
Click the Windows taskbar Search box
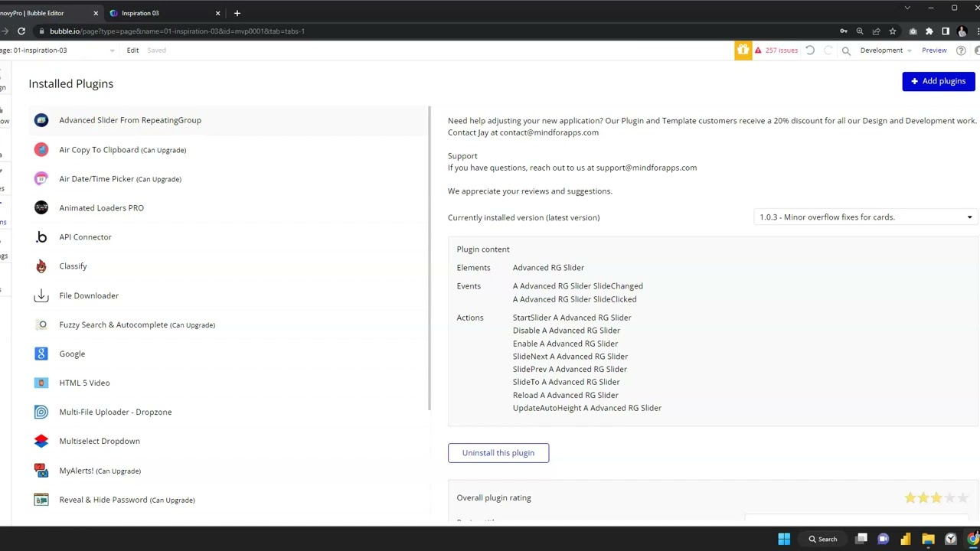(823, 539)
